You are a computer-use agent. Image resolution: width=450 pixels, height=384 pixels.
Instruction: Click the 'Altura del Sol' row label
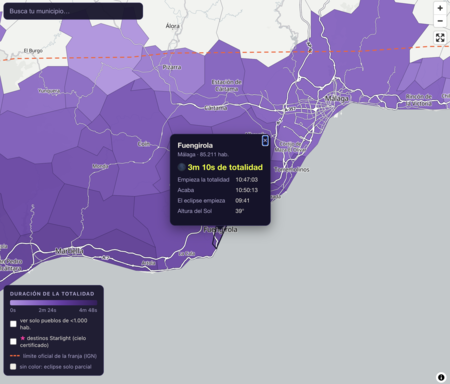194,211
